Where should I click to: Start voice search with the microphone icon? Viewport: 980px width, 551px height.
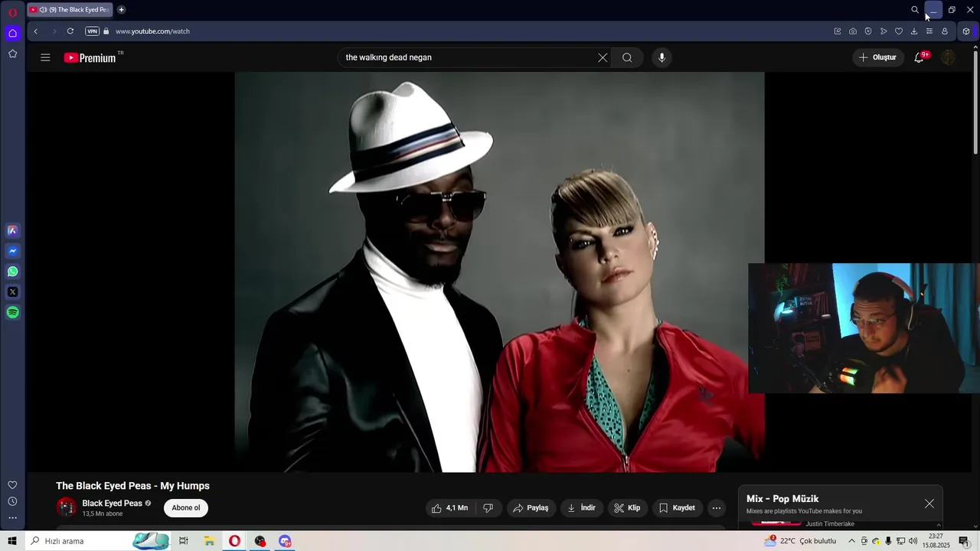coord(662,57)
